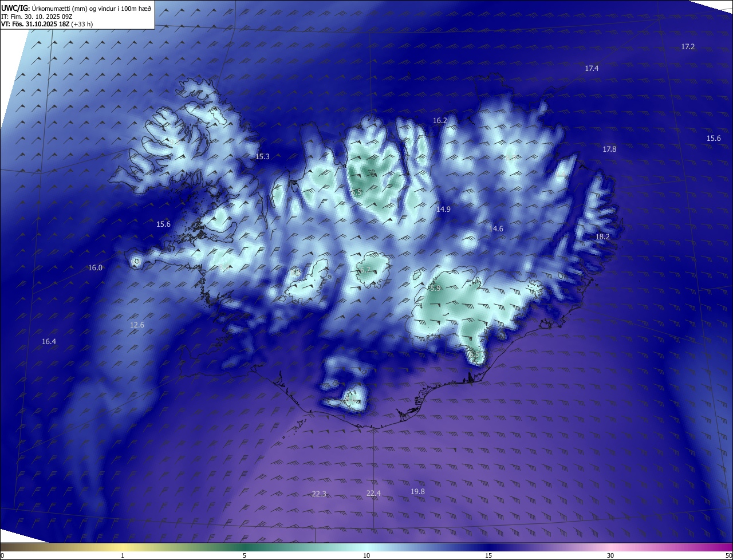The height and width of the screenshot is (560, 733).
Task: Click the 16.2 value label
Action: pos(440,120)
